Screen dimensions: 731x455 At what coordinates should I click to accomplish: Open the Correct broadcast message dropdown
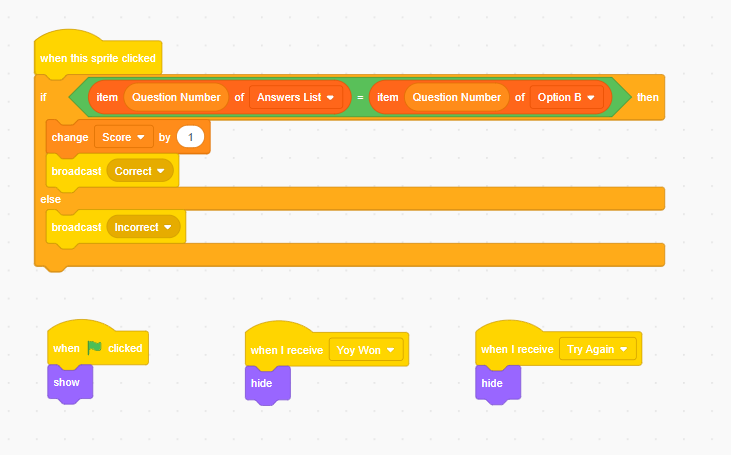pyautogui.click(x=140, y=171)
